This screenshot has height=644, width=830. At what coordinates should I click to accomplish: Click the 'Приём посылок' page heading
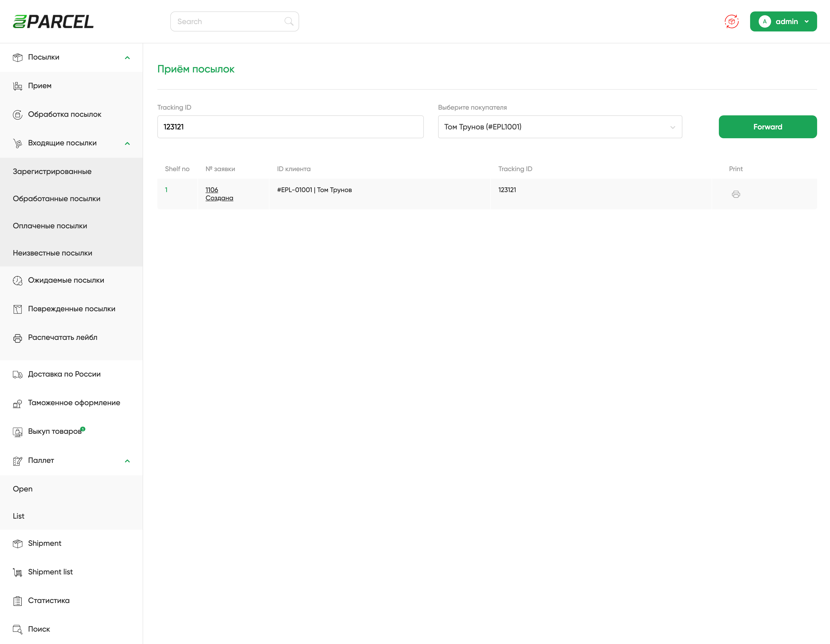pyautogui.click(x=196, y=69)
